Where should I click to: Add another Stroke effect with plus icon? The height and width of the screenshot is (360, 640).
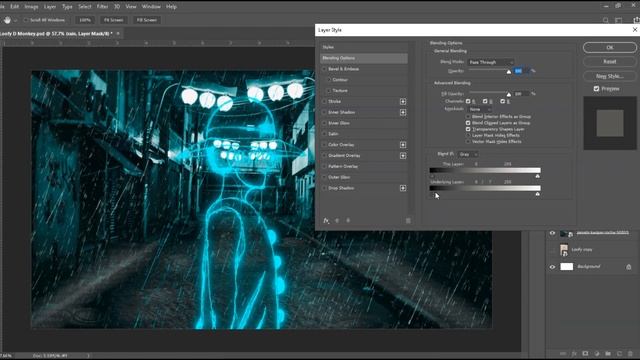pyautogui.click(x=403, y=101)
